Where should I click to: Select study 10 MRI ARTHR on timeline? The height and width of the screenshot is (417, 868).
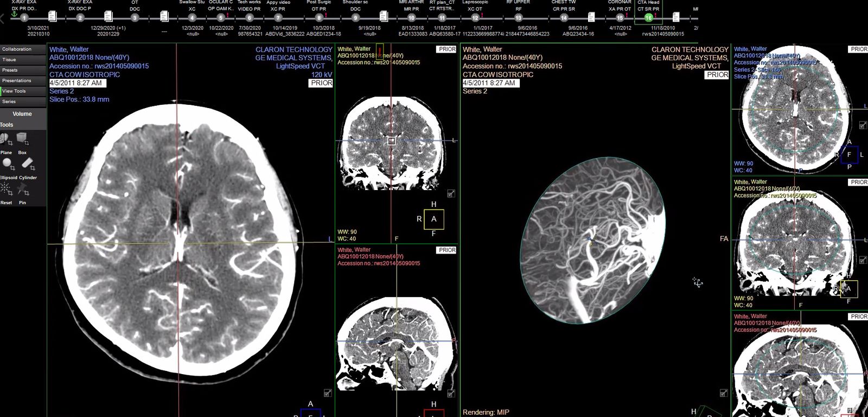[411, 18]
